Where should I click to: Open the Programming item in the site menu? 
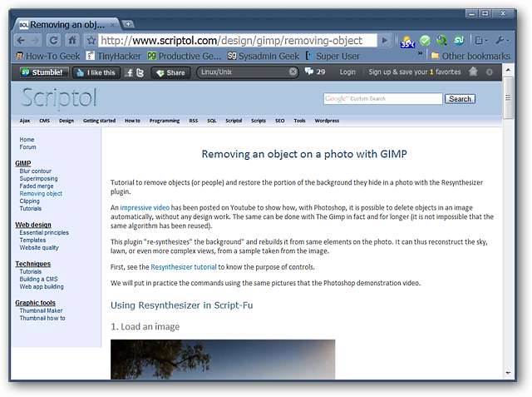click(164, 121)
